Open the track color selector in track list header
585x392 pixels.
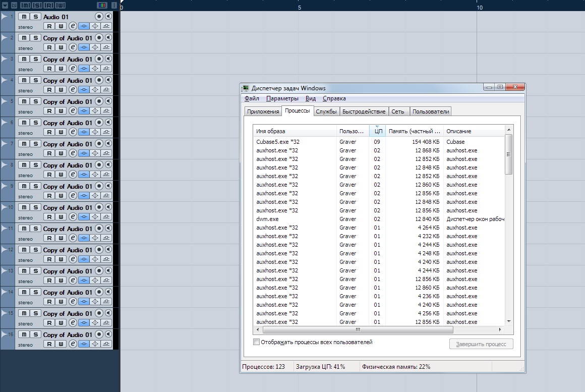click(x=101, y=5)
